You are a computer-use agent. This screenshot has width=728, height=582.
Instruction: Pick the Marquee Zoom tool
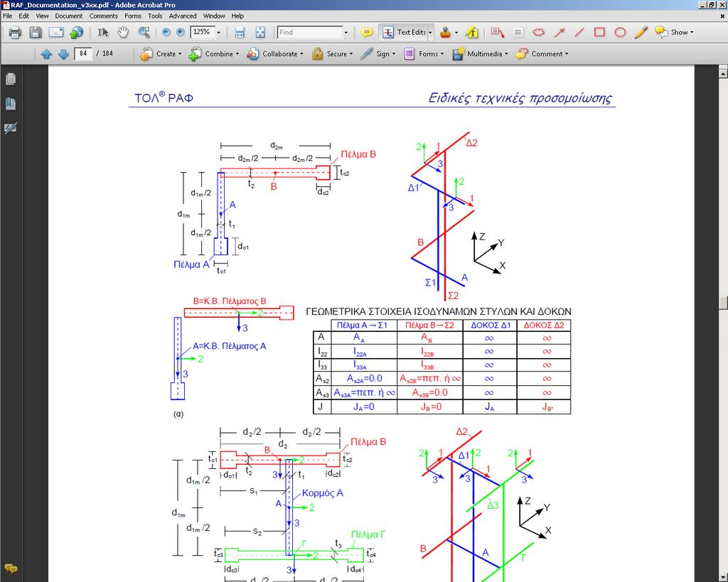tap(144, 33)
